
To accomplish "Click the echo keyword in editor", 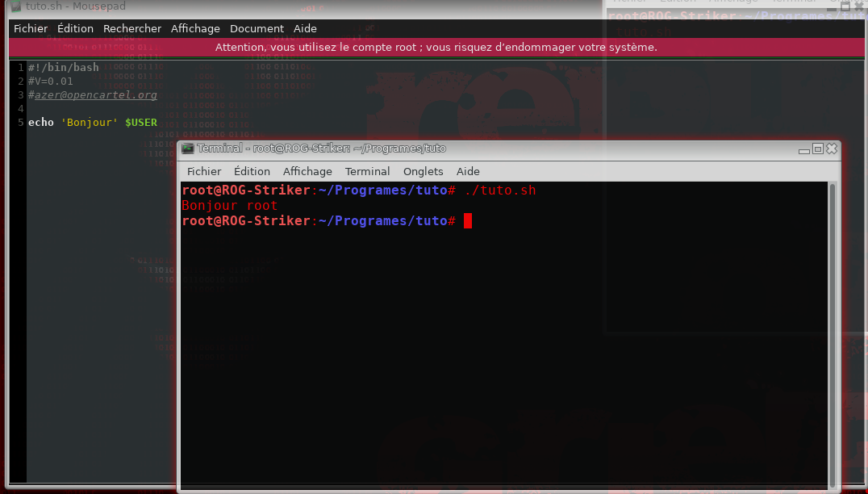I will point(41,123).
